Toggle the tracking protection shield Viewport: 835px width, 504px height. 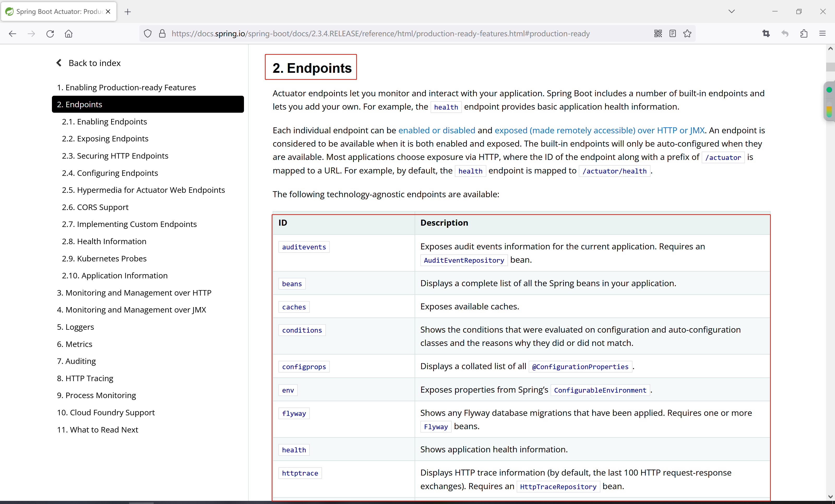click(147, 34)
